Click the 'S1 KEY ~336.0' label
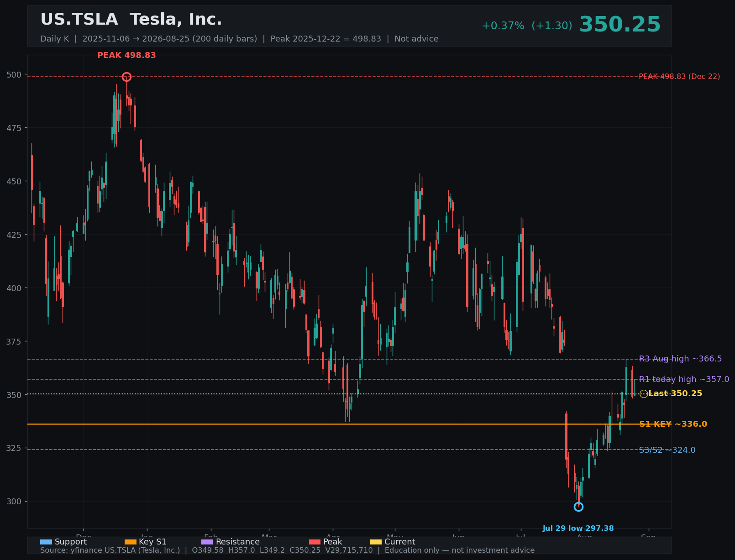This screenshot has width=735, height=560. (673, 424)
